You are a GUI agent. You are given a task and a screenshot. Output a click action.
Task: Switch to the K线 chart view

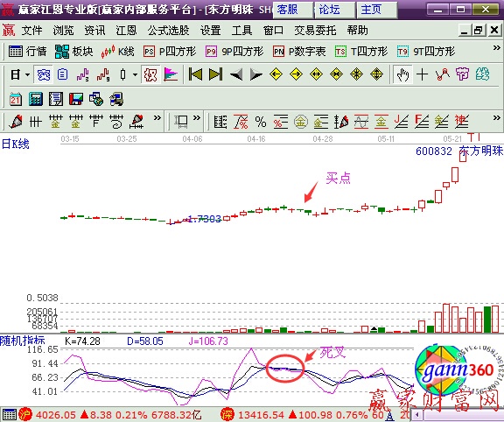(117, 52)
